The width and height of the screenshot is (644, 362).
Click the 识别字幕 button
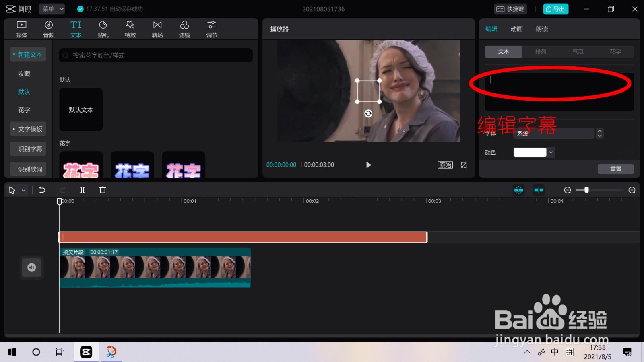(29, 149)
